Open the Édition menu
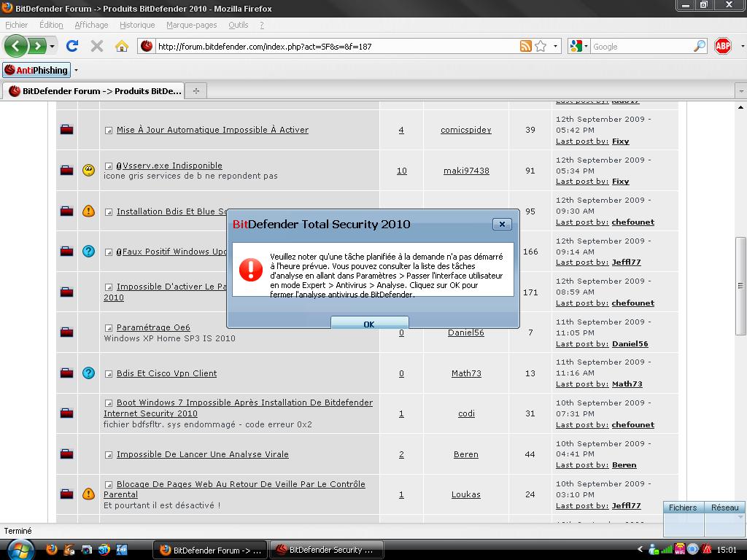This screenshot has width=747, height=560. pos(51,25)
